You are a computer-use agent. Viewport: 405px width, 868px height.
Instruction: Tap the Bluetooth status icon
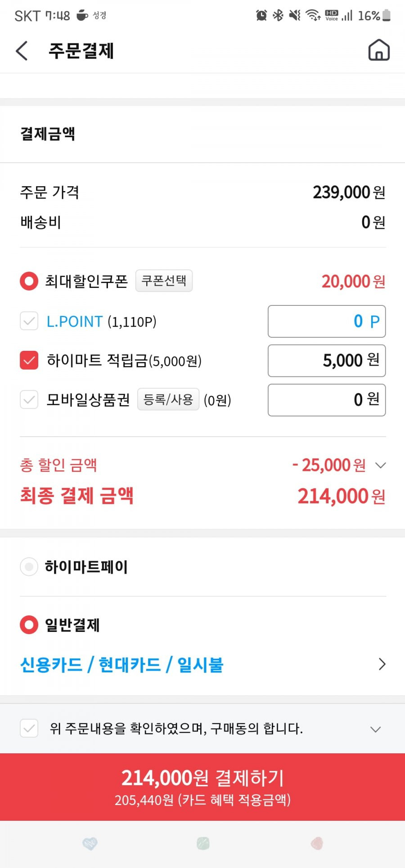pos(279,15)
